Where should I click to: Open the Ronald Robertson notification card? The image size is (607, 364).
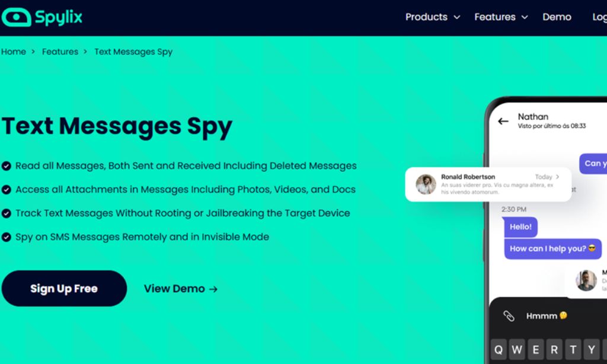coord(488,184)
